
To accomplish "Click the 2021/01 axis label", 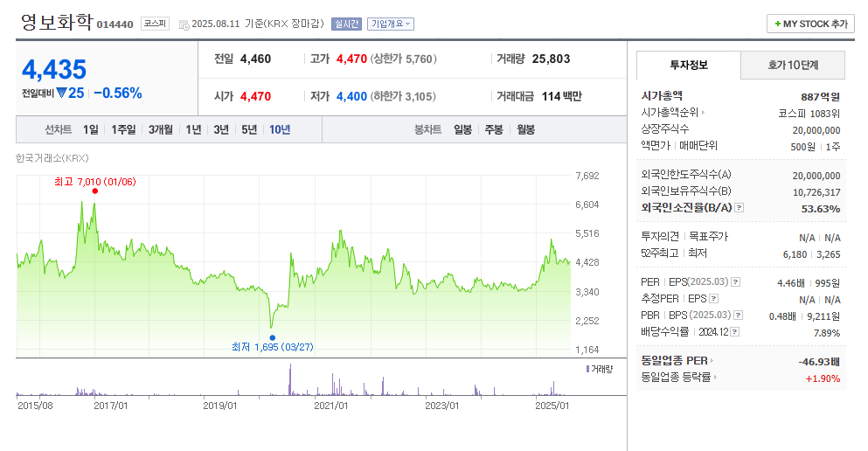I will [x=331, y=406].
